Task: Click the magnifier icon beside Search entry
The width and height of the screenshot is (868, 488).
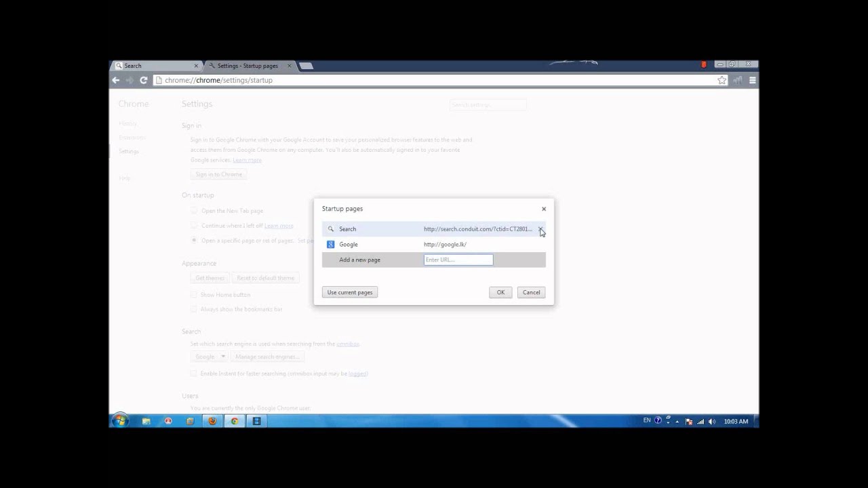Action: (331, 229)
